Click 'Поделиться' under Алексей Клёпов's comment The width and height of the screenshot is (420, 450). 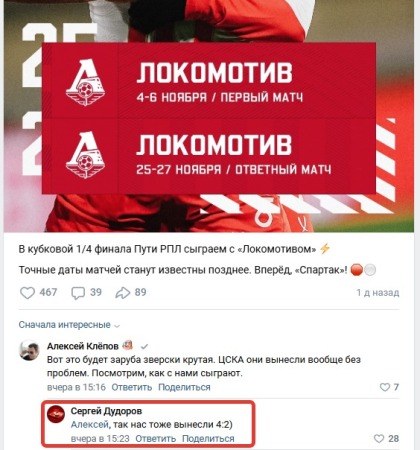(x=184, y=387)
